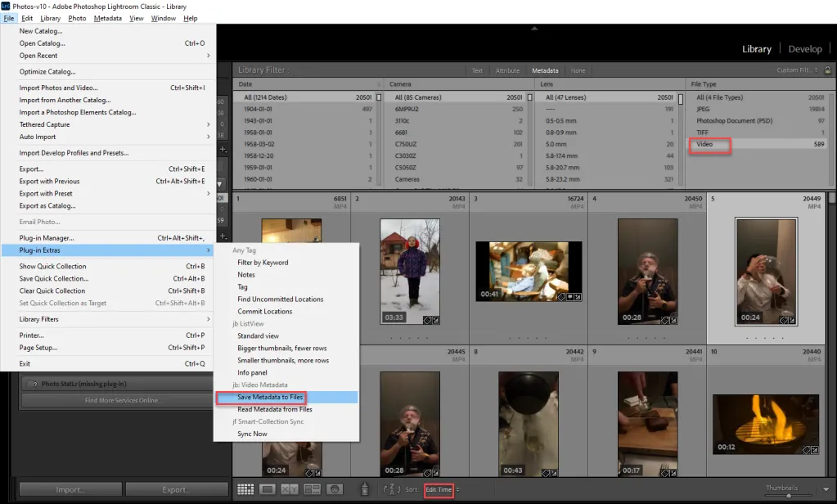Open People view face icon
Viewport: 837px width, 504px height.
pyautogui.click(x=333, y=489)
